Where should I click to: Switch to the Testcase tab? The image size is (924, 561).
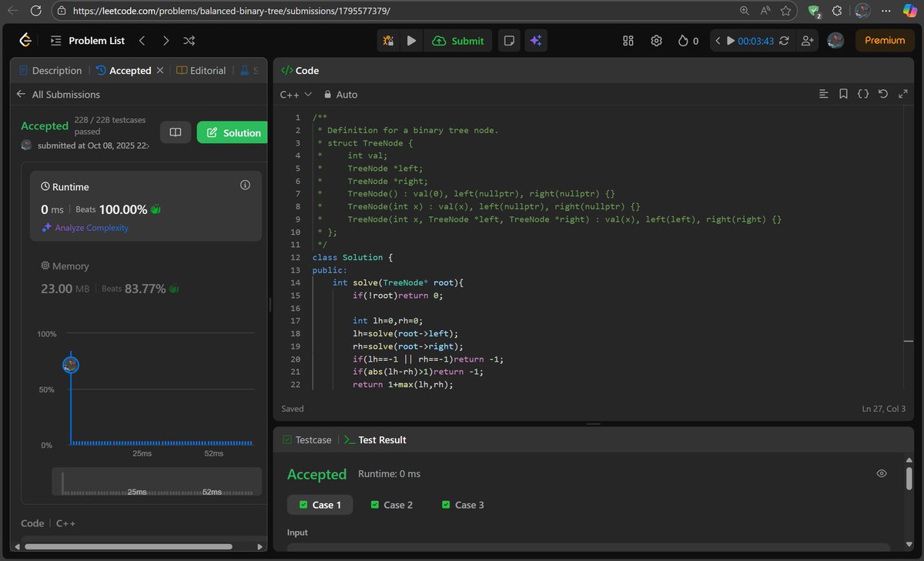(x=306, y=440)
